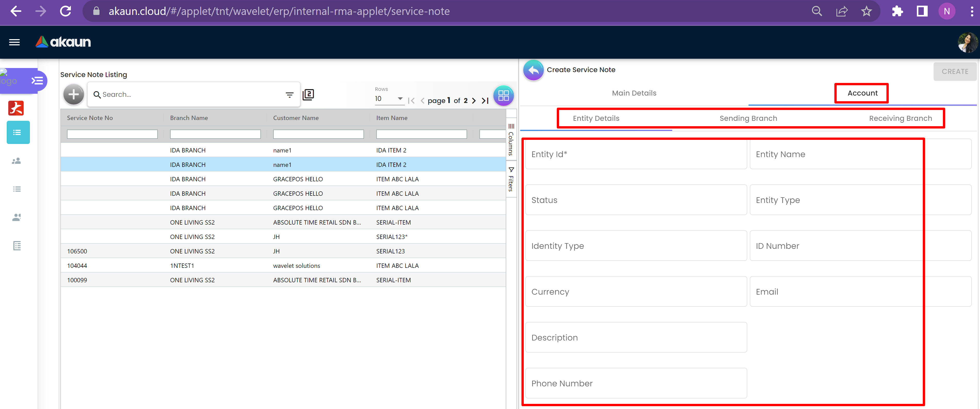
Task: Click the sidebar collapse menu icon
Action: tap(37, 81)
